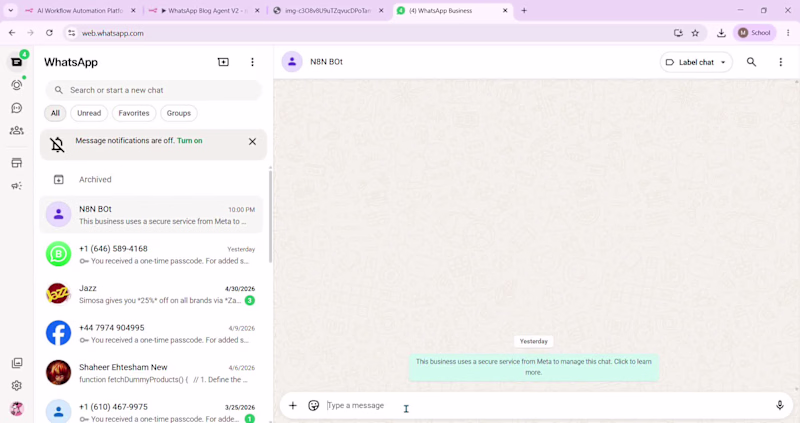The height and width of the screenshot is (423, 800).
Task: Open a new browser tab
Action: [x=524, y=10]
